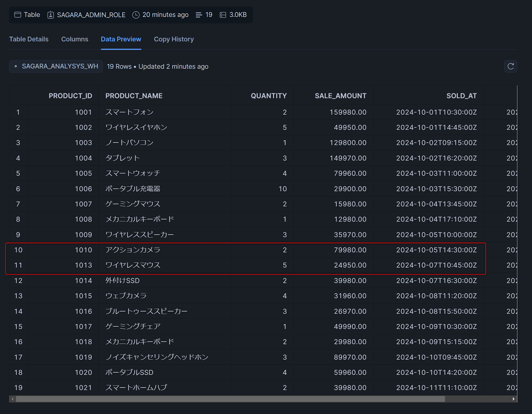Click row number 12
Screen dimensions: 532x414
[18, 280]
